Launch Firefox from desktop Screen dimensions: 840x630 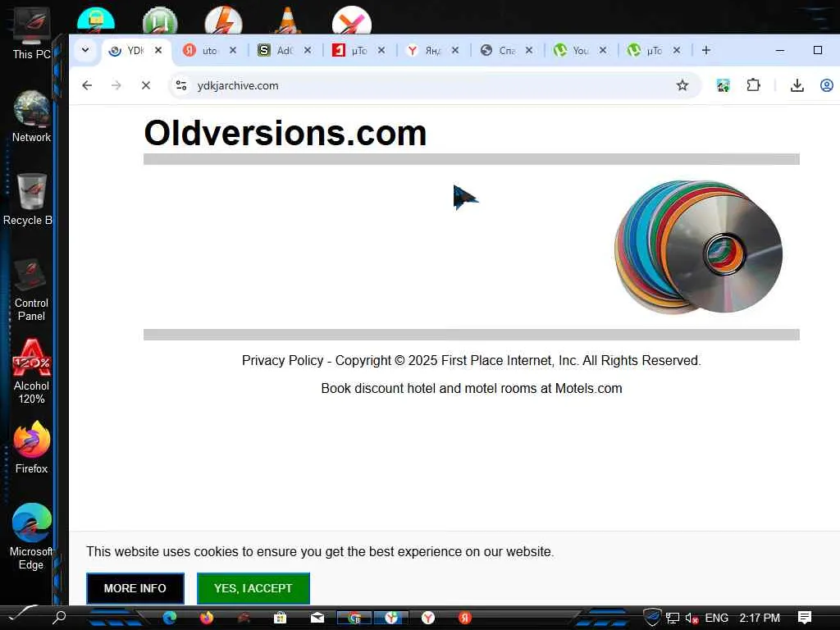31,447
